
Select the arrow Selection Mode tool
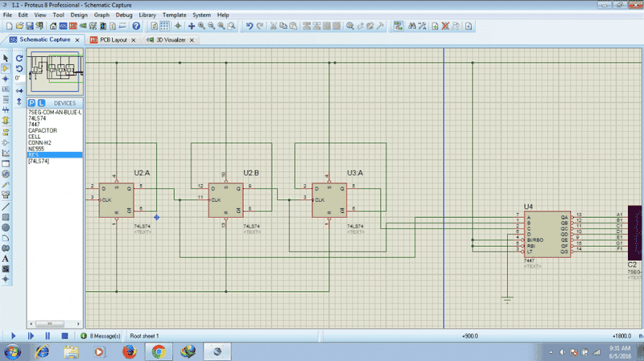tap(6, 58)
